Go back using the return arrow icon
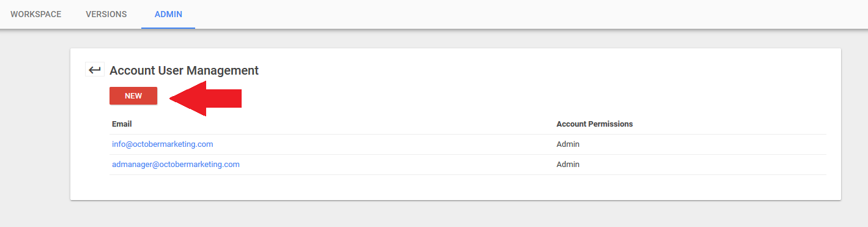 pos(94,70)
